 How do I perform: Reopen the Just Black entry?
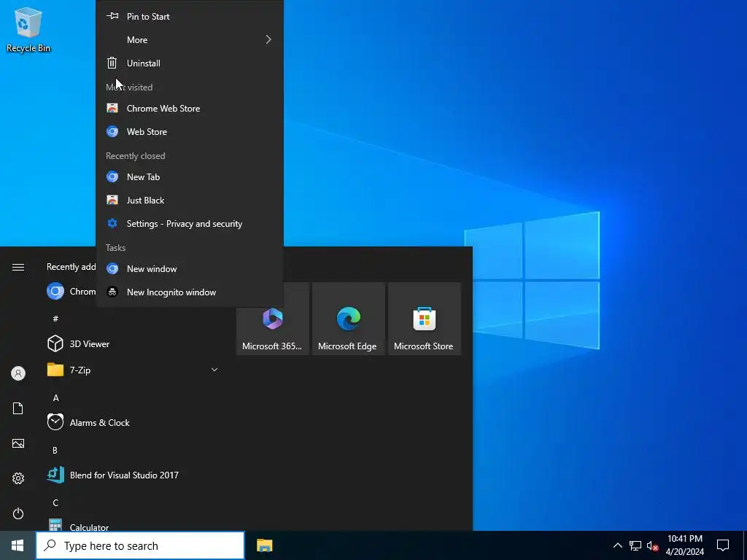coord(190,200)
